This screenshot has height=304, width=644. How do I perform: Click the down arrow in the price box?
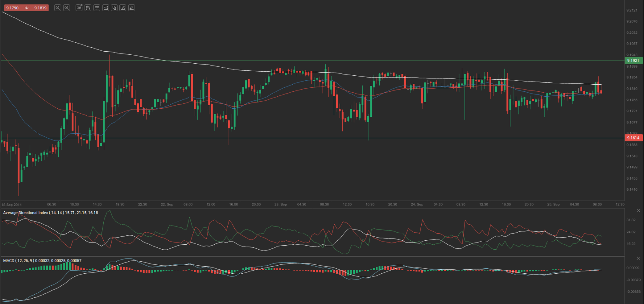26,8
